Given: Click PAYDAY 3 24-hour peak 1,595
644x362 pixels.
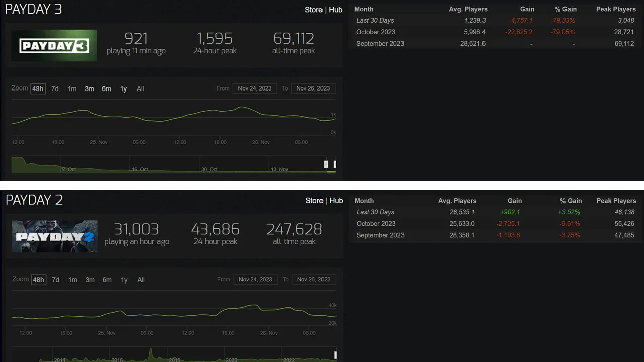Looking at the screenshot, I should click(x=215, y=38).
